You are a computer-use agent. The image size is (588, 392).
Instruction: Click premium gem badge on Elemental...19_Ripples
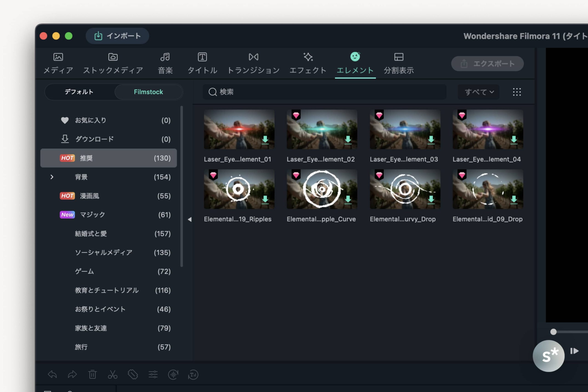(x=213, y=175)
